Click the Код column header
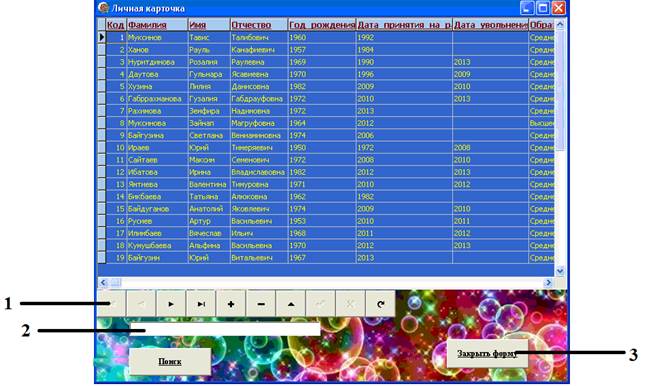Screen dimensions: 650x386 [x=116, y=25]
